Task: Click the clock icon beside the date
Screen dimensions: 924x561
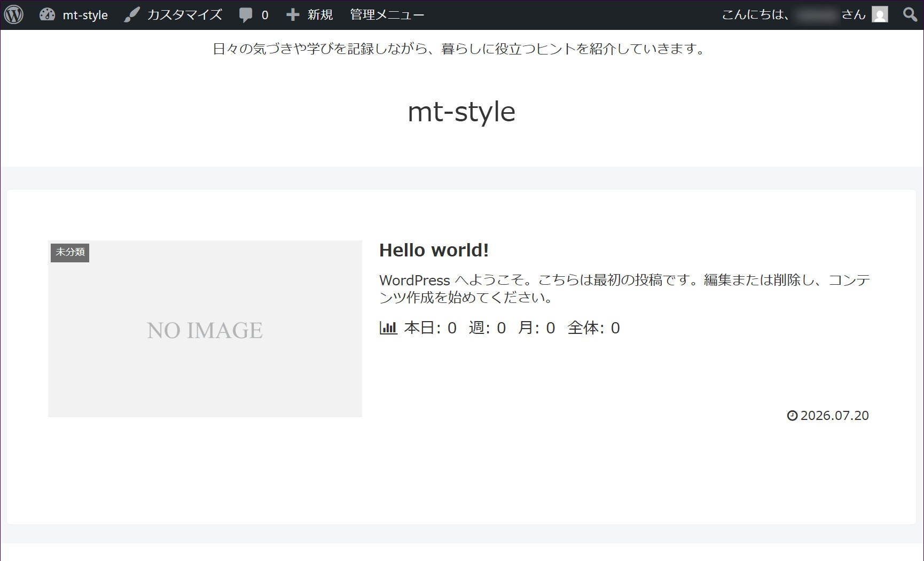Action: pyautogui.click(x=792, y=416)
